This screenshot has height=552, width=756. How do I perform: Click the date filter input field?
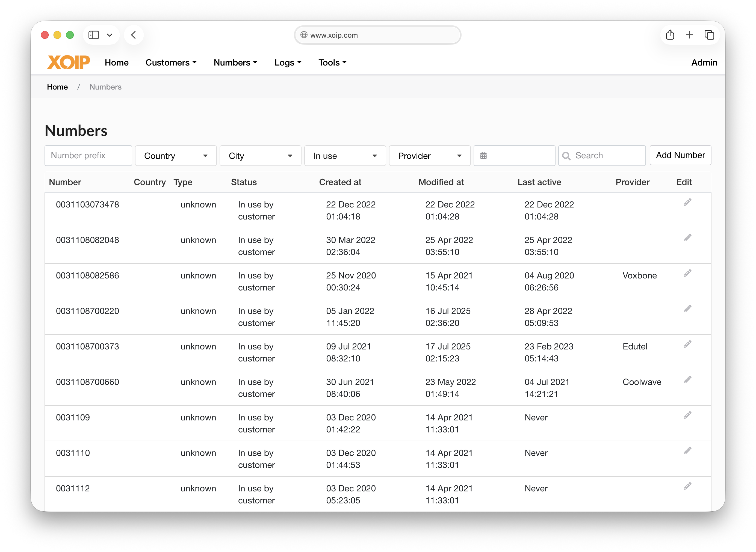coord(514,155)
